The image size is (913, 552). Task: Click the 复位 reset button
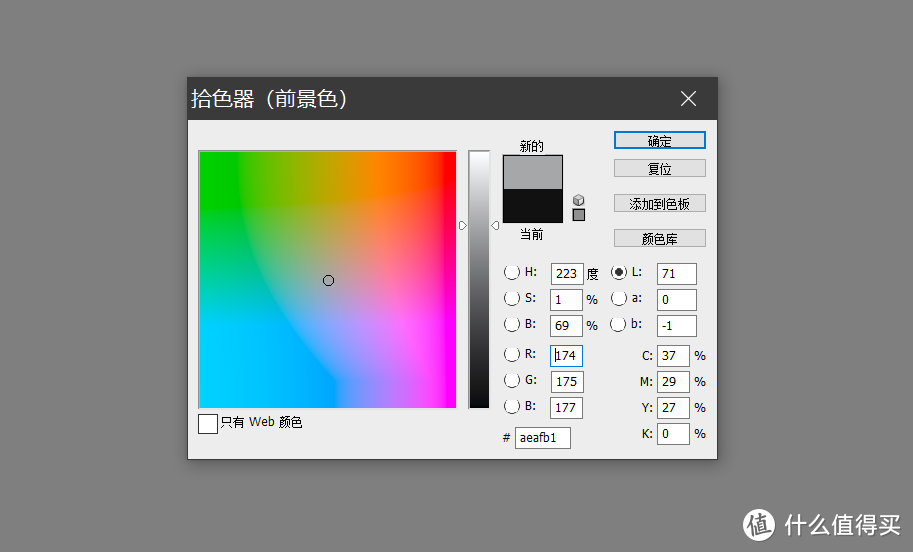(x=660, y=168)
